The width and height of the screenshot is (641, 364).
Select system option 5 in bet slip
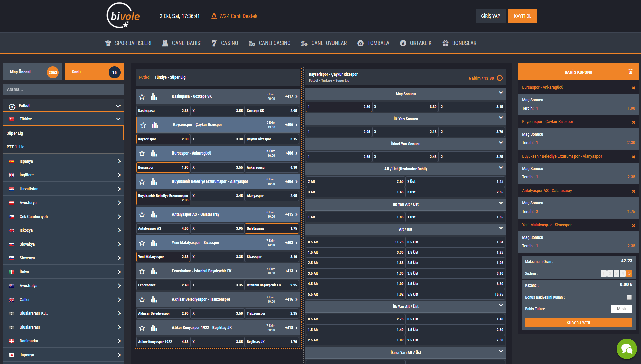coord(629,274)
